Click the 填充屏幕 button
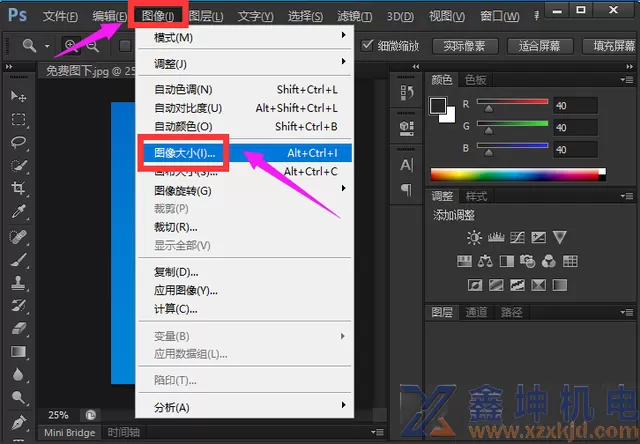The image size is (640, 444). (611, 46)
